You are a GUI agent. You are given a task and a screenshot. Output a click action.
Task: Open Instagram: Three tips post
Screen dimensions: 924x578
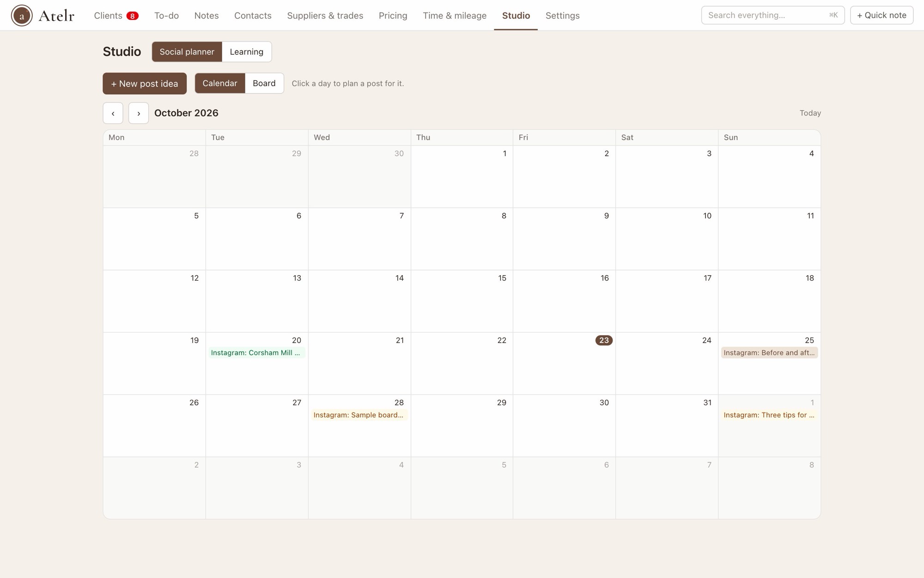coord(769,415)
